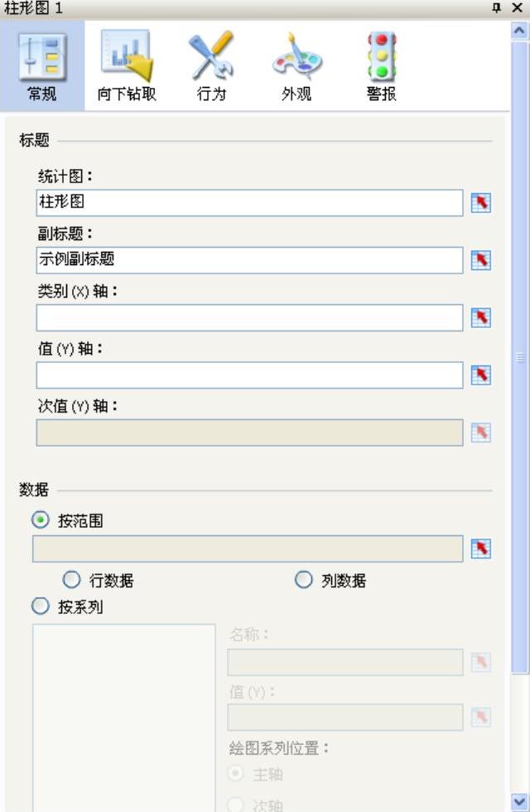
Task: Pin the 柱形图 1 panel
Action: 497,8
